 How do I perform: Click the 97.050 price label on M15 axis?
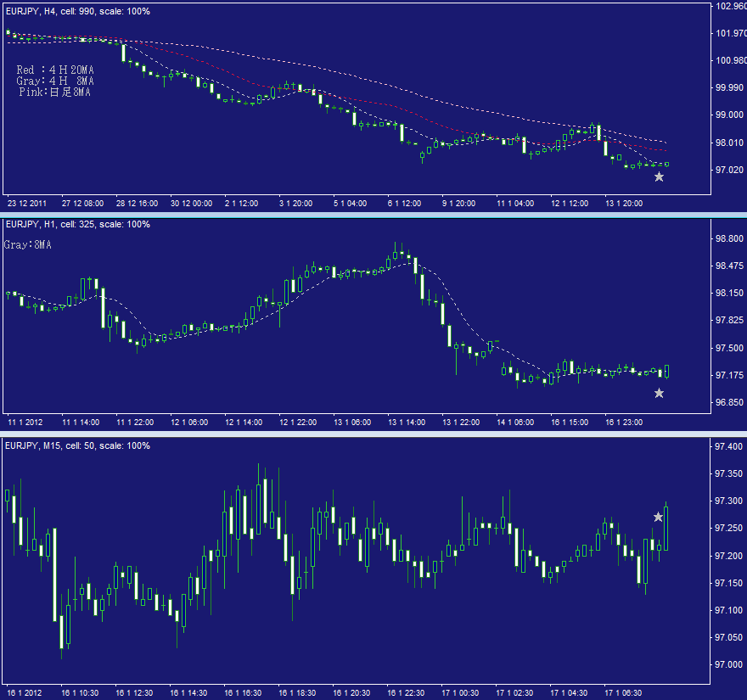pyautogui.click(x=729, y=637)
